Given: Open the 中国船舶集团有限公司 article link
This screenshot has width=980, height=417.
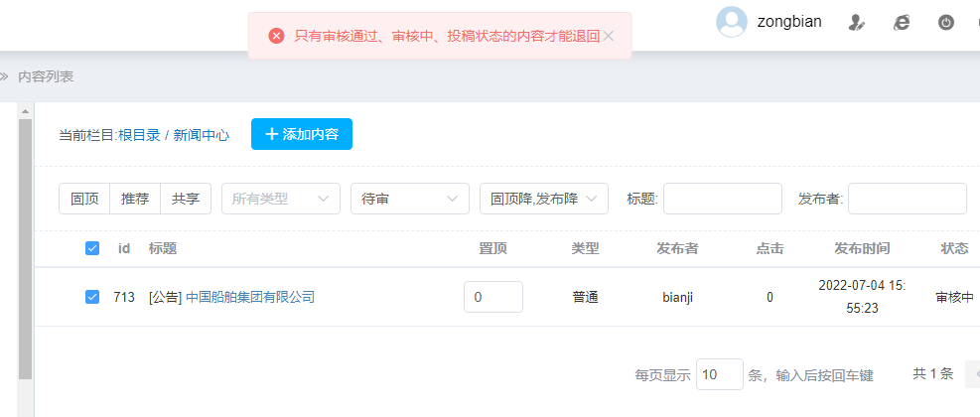Looking at the screenshot, I should [250, 297].
